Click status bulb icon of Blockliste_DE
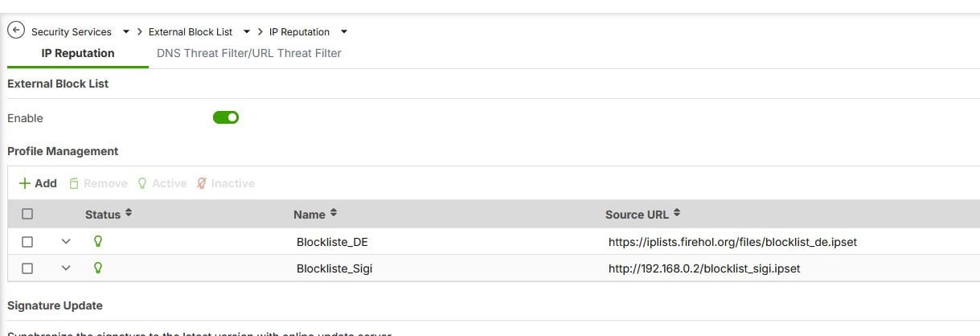Screen dimensions: 980x336 coord(98,241)
